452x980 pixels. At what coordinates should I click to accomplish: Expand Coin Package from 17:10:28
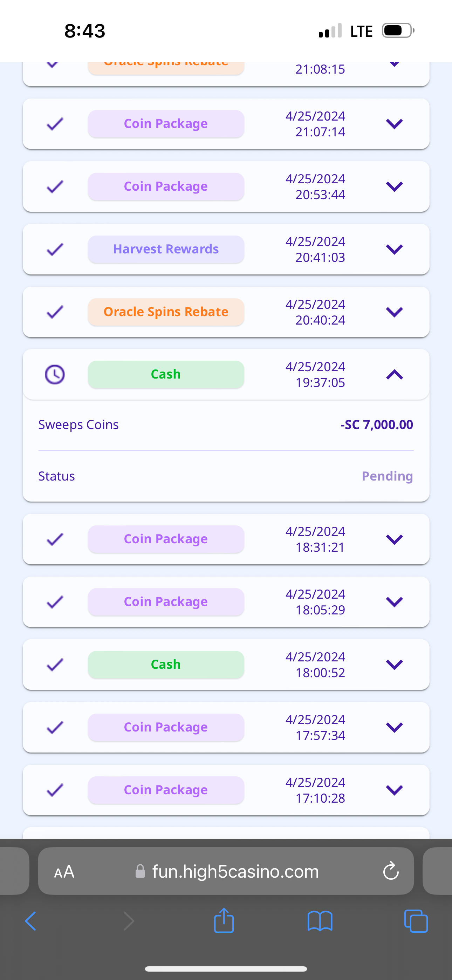(x=395, y=790)
